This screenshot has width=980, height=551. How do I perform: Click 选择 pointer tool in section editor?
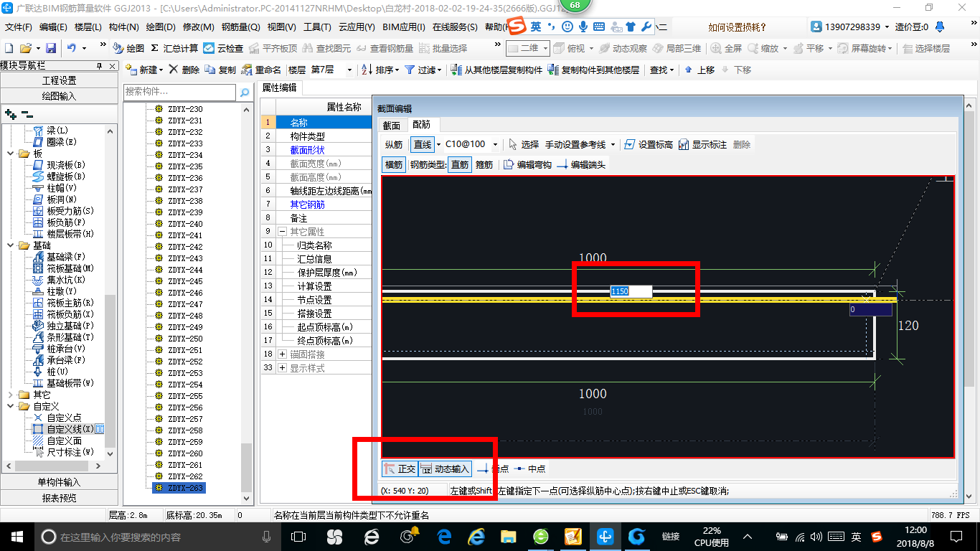pyautogui.click(x=523, y=144)
